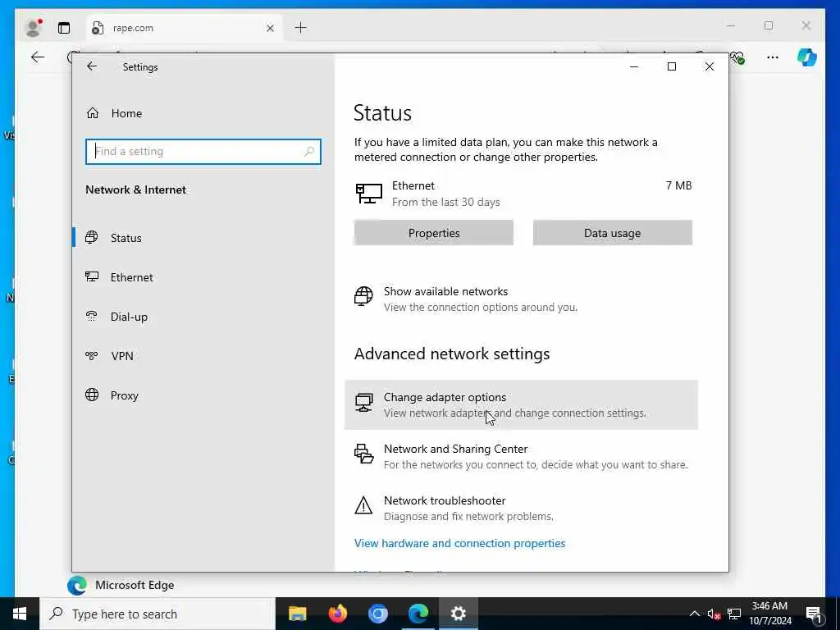Open Edge Settings and more menu
840x630 pixels.
click(773, 57)
